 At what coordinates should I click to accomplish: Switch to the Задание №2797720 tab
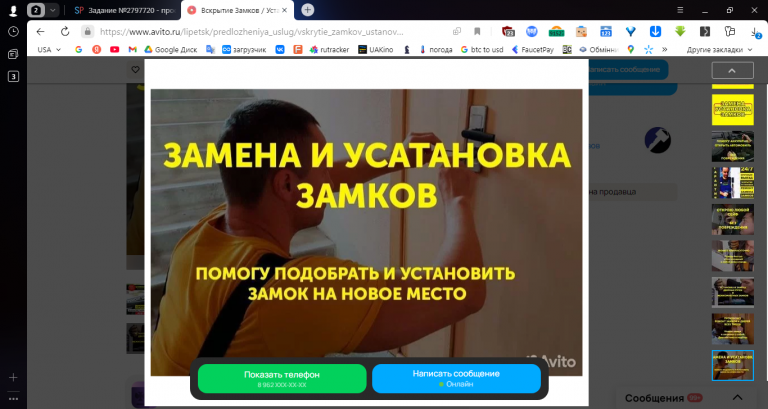(124, 10)
